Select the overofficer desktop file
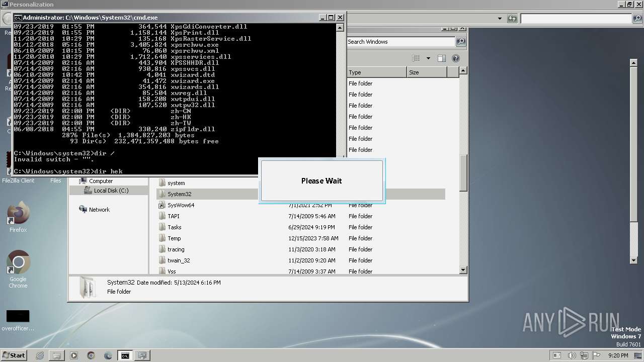The height and width of the screenshot is (362, 644). coord(18,321)
